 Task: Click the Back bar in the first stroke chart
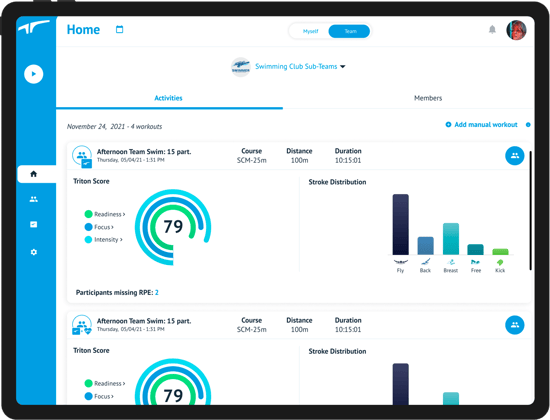(x=425, y=246)
